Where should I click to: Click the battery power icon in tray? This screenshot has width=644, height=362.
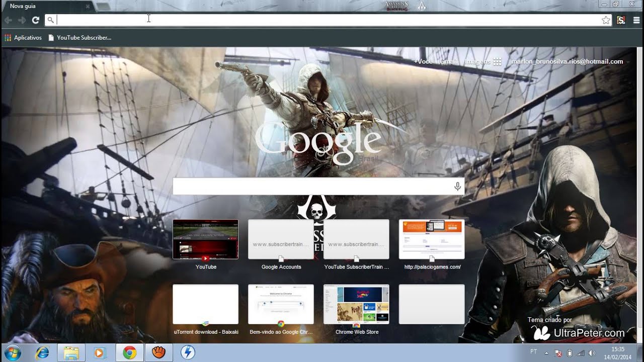570,352
